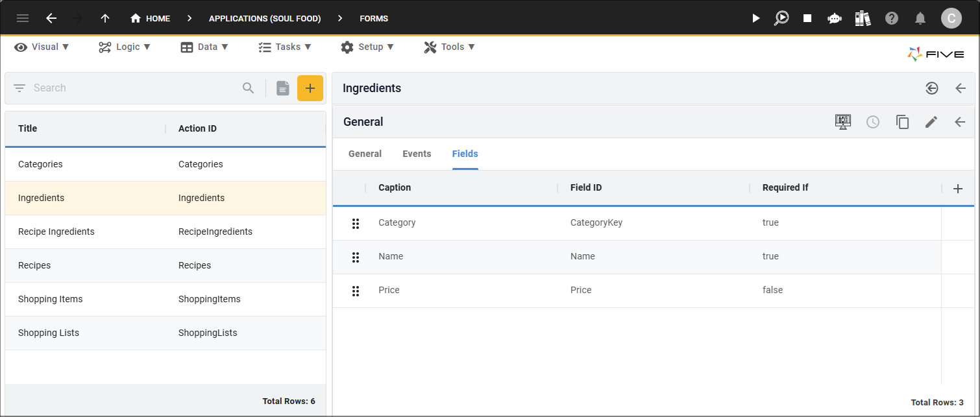Image resolution: width=980 pixels, height=417 pixels.
Task: Open the Logic dropdown menu
Action: pyautogui.click(x=125, y=47)
